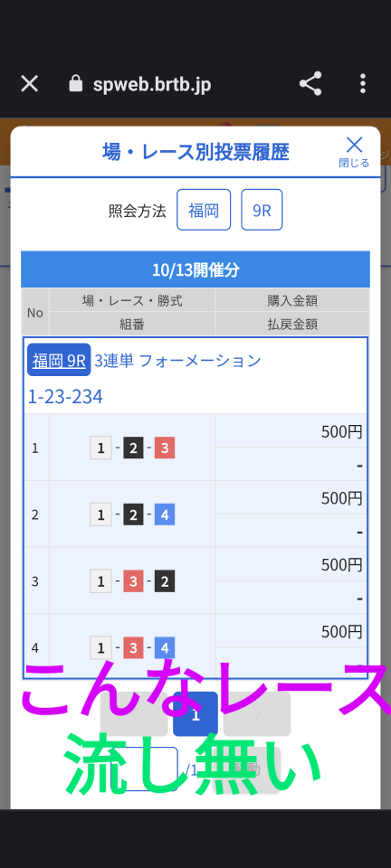Tap the 3連単 フォーメーション label
This screenshot has width=391, height=868.
click(177, 361)
